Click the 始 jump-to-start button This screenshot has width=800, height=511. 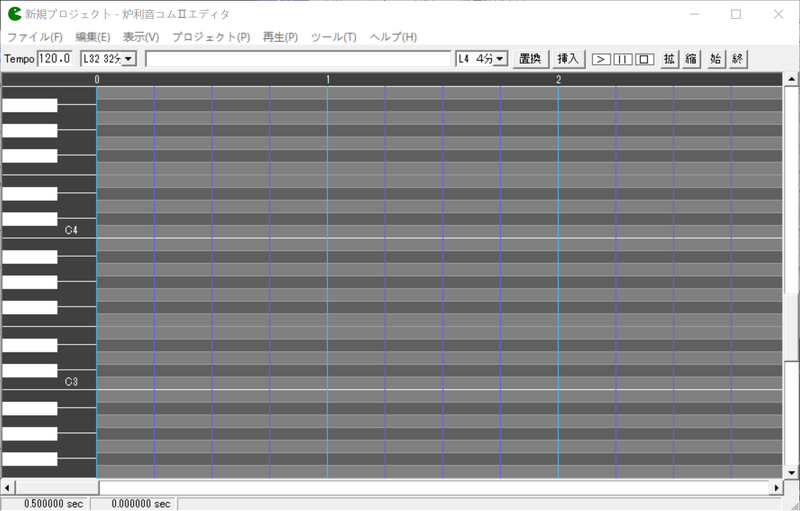[715, 59]
